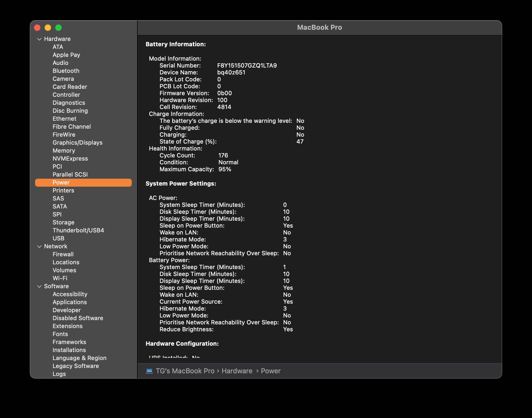
Task: Open Card Reader details
Action: point(70,87)
